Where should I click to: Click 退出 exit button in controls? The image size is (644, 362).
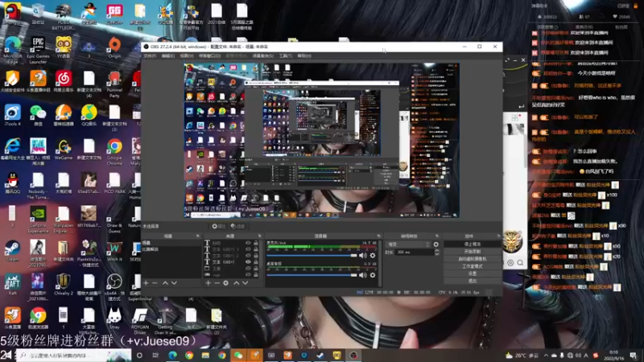pos(473,281)
